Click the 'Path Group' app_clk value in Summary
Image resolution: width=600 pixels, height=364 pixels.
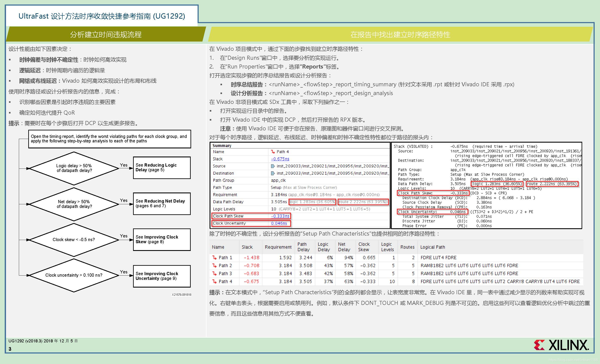278,180
